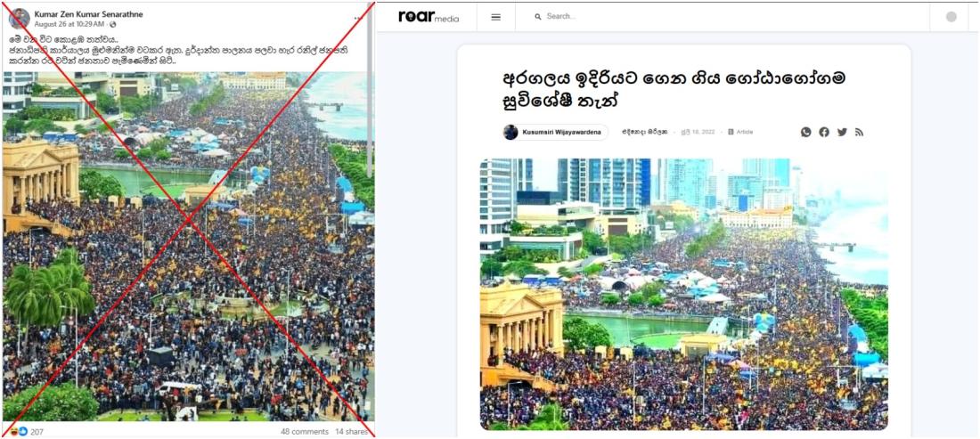Open the Facebook post's crowd photo
Image resolution: width=980 pixels, height=439 pixels.
coord(188,246)
